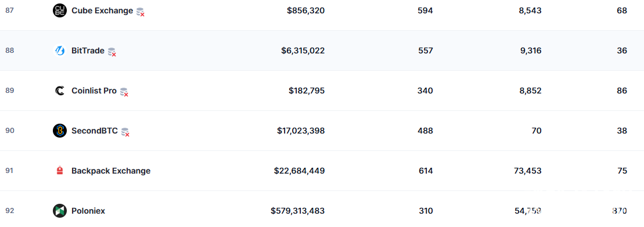This screenshot has width=644, height=227.
Task: Open the Cube Exchange name link
Action: (x=102, y=10)
